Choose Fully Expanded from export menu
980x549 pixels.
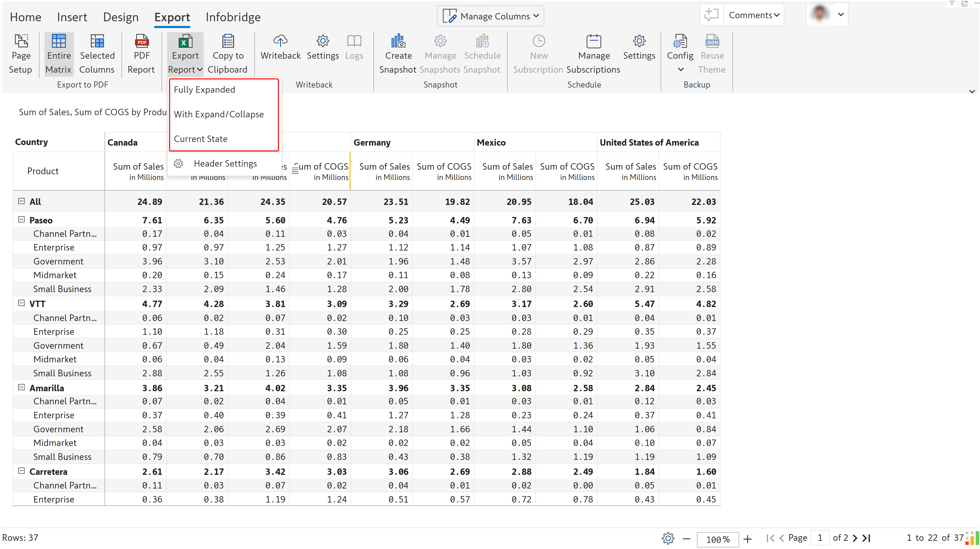[x=204, y=90]
